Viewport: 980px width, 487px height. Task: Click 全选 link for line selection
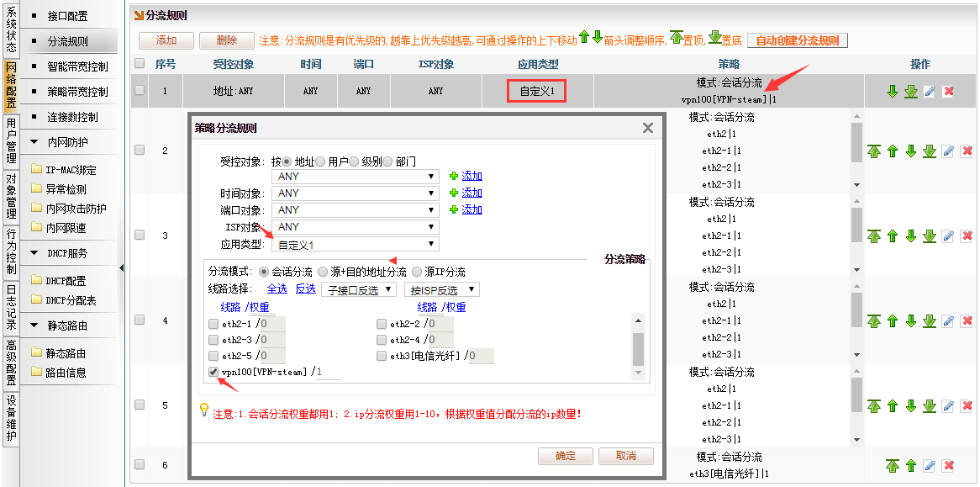click(277, 288)
